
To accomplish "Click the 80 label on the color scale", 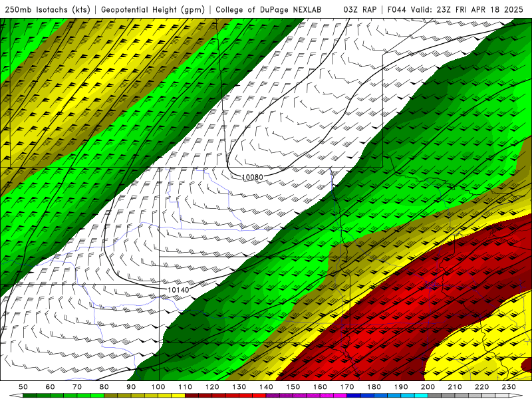I will [104, 387].
